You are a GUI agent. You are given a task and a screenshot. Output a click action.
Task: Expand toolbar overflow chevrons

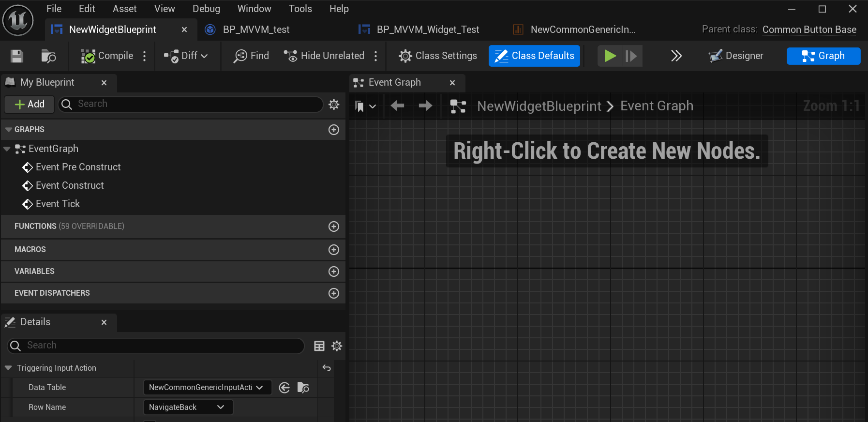[676, 56]
